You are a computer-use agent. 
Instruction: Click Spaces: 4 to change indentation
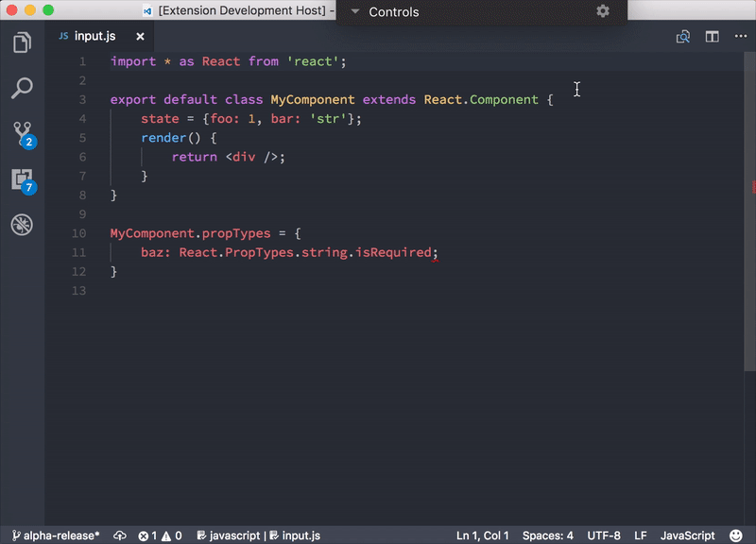(x=548, y=535)
